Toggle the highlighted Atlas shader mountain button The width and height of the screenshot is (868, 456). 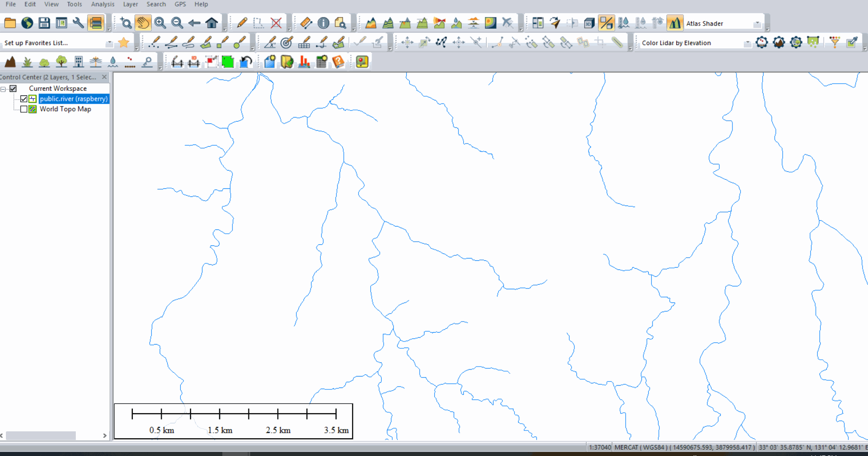pyautogui.click(x=675, y=23)
